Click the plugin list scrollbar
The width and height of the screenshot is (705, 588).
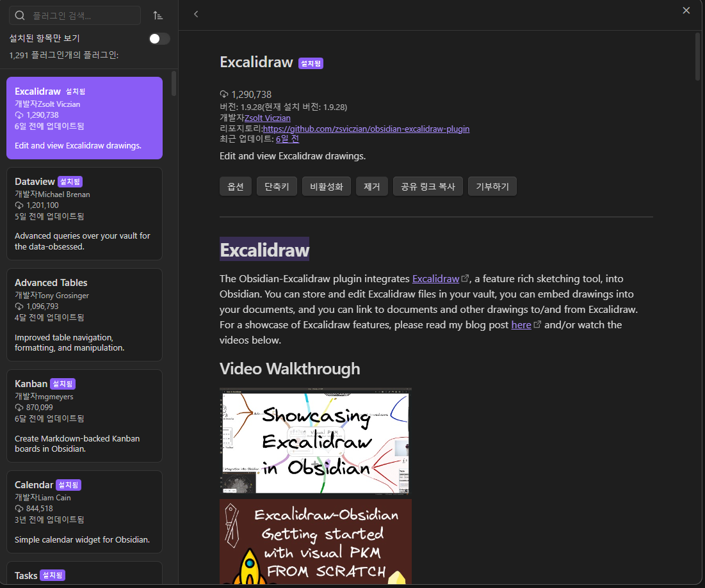174,84
